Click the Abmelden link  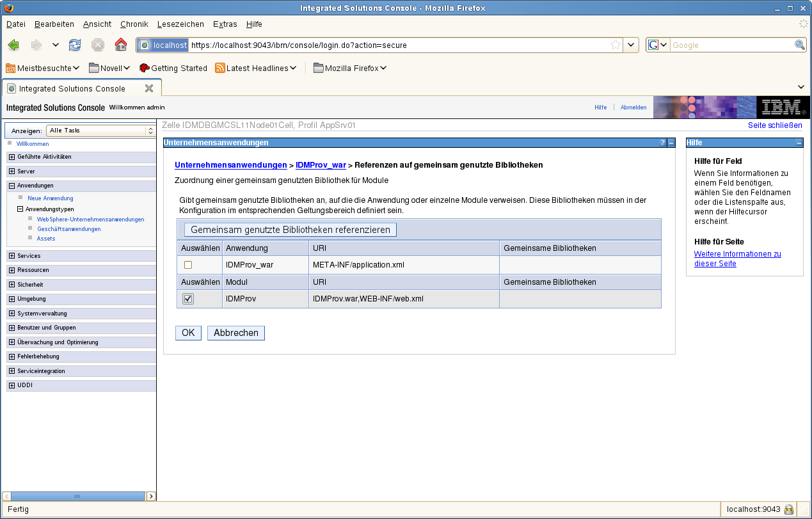[x=633, y=108]
